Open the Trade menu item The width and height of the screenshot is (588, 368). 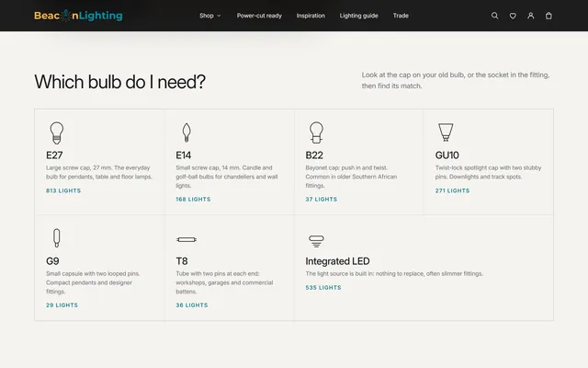(x=401, y=16)
